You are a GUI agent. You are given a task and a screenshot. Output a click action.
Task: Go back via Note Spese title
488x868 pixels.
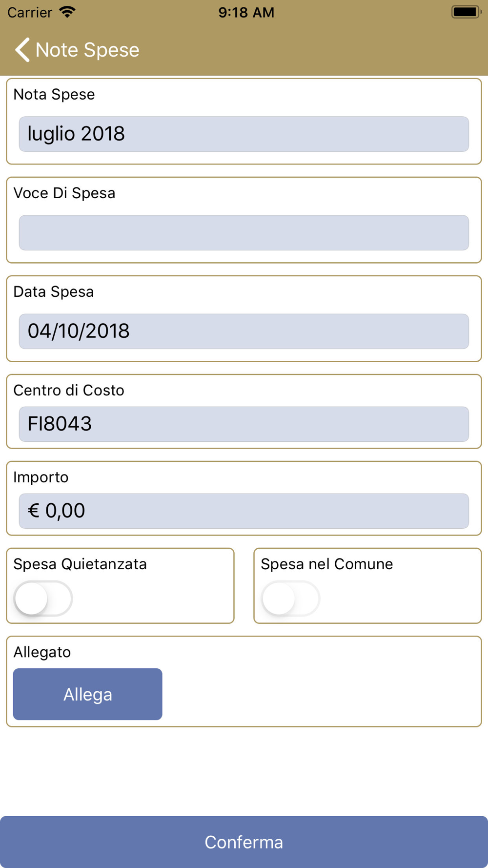[x=87, y=50]
